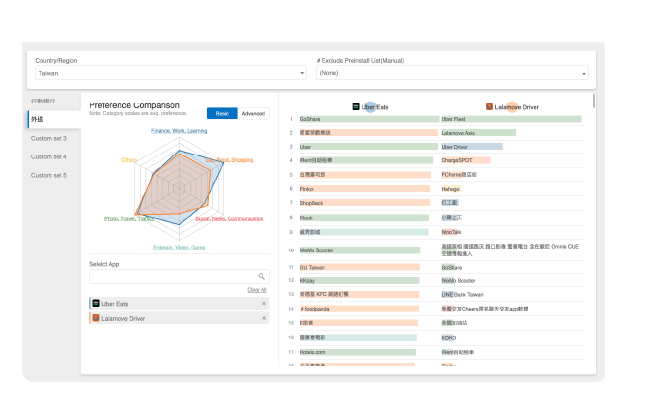Image resolution: width=650 pixels, height=414 pixels.
Task: Select Custom set 3 tab
Action: tap(49, 138)
